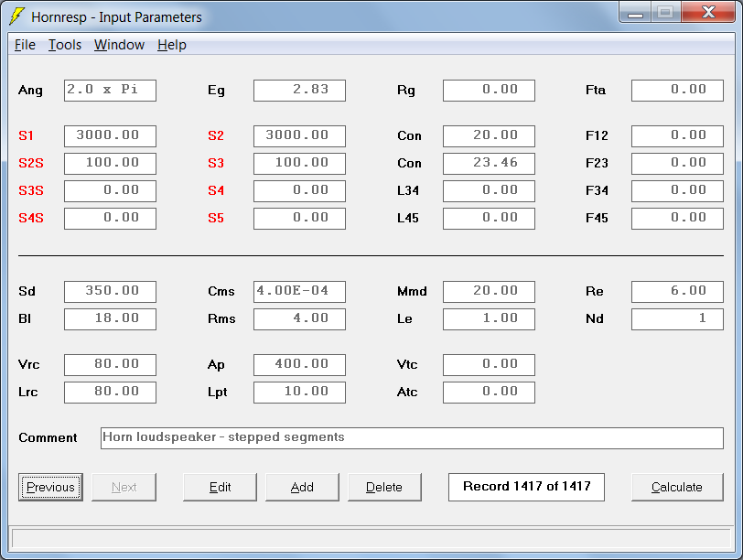
Task: Click the Con label beside 23.46
Action: point(409,164)
